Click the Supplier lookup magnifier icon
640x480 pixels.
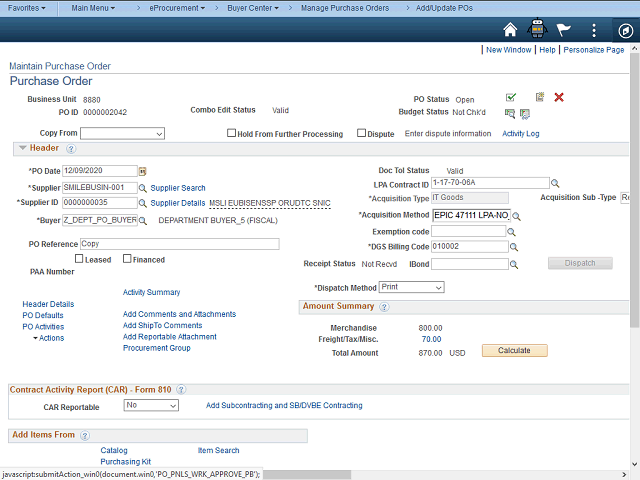click(142, 187)
